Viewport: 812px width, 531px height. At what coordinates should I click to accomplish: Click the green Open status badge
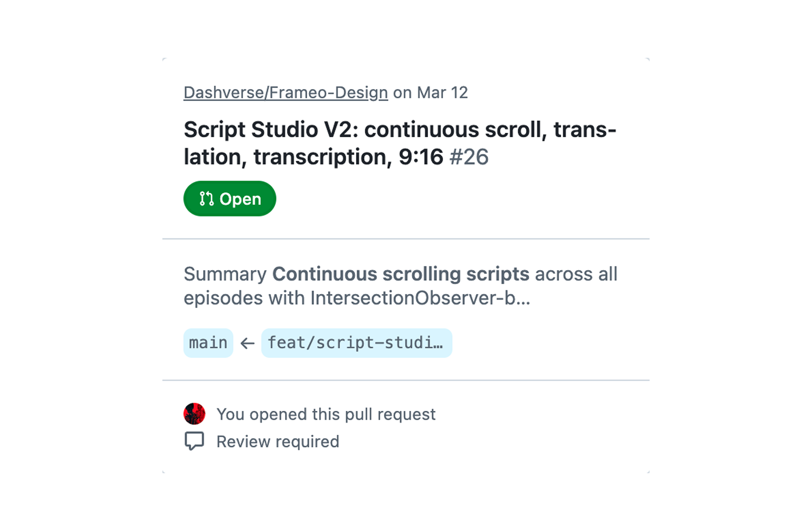[x=230, y=199]
